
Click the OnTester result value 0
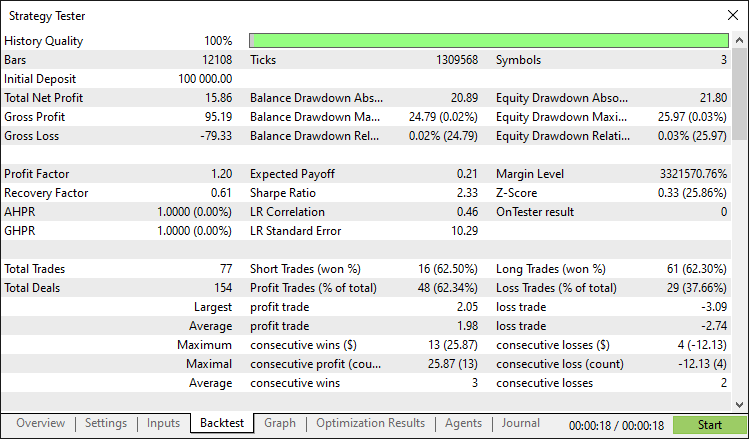coord(724,212)
